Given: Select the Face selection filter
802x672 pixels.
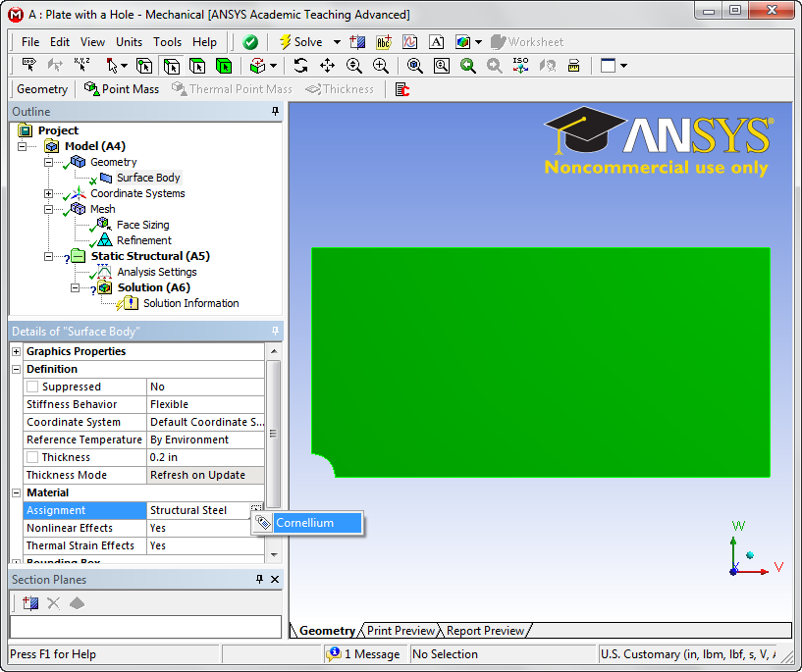Looking at the screenshot, I should point(197,66).
